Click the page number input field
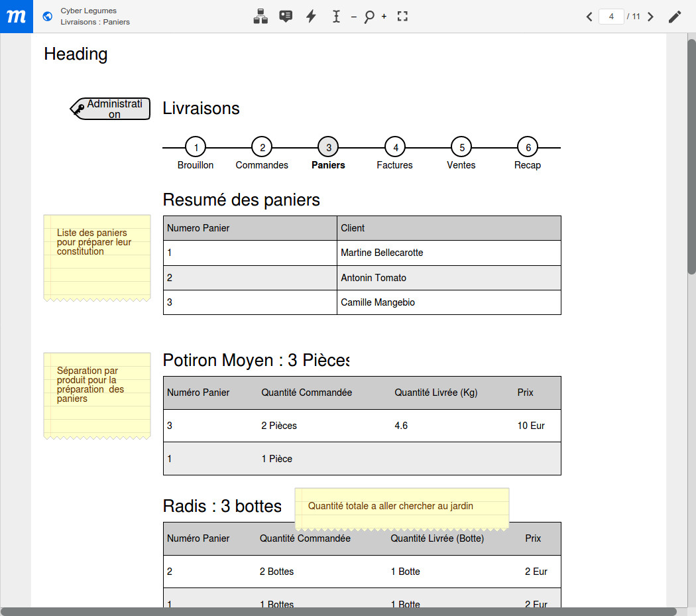 (x=610, y=17)
